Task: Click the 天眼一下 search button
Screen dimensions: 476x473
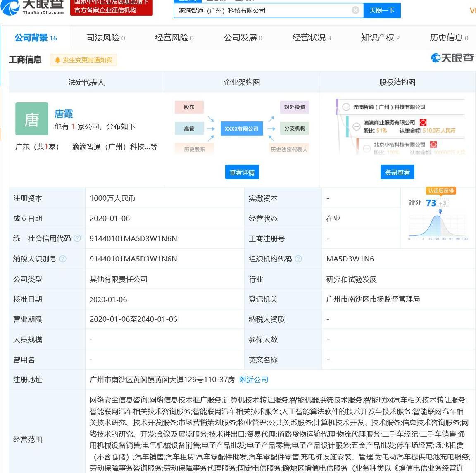Action: click(382, 10)
